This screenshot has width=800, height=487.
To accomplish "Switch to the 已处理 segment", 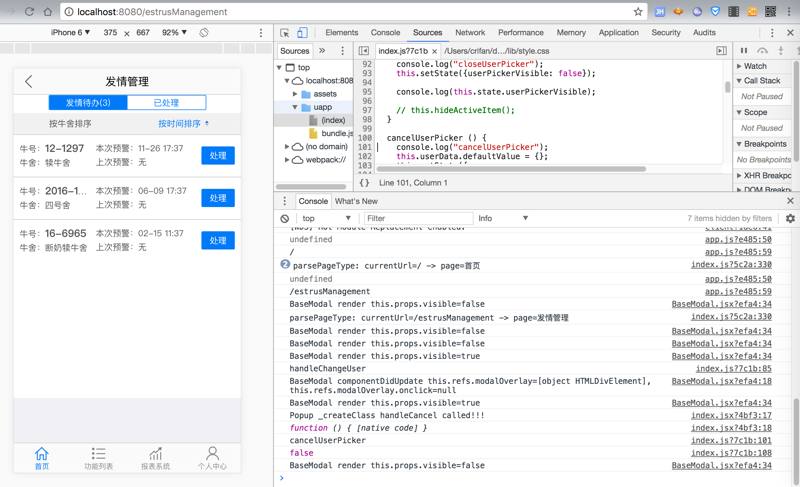I will 166,102.
